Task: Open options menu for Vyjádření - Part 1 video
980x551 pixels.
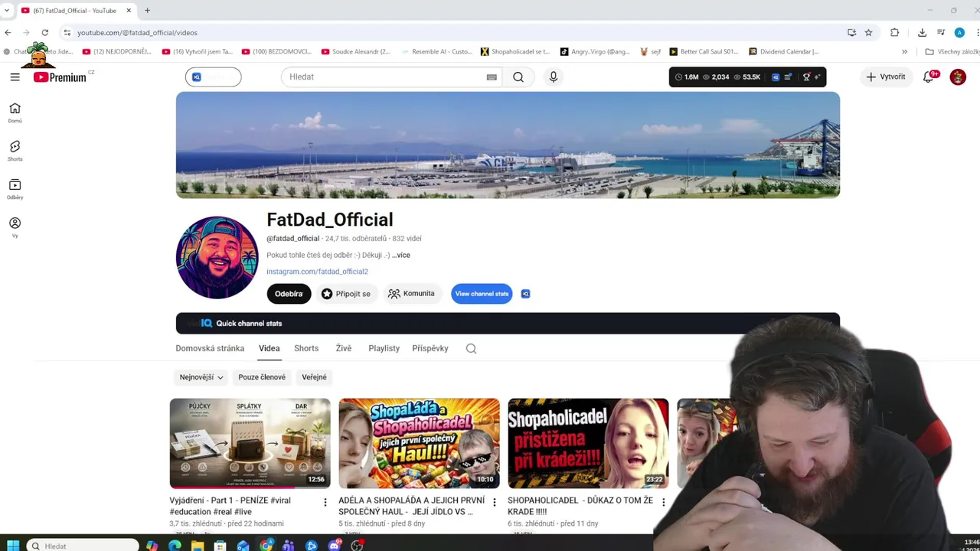Action: click(325, 502)
